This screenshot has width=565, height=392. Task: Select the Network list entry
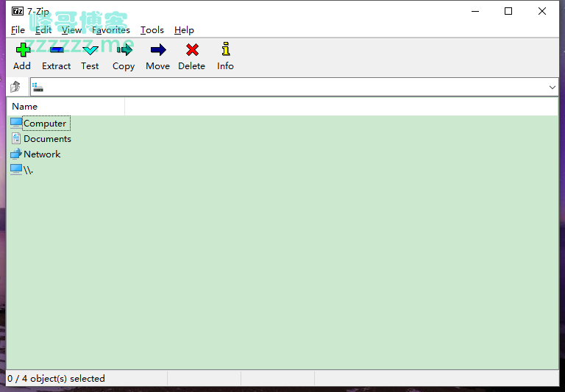pos(42,154)
